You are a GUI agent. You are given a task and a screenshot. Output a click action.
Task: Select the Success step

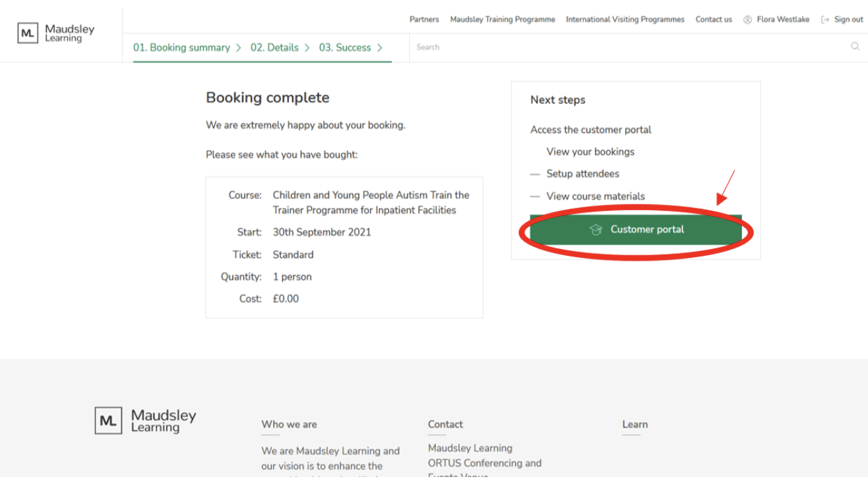click(x=345, y=48)
